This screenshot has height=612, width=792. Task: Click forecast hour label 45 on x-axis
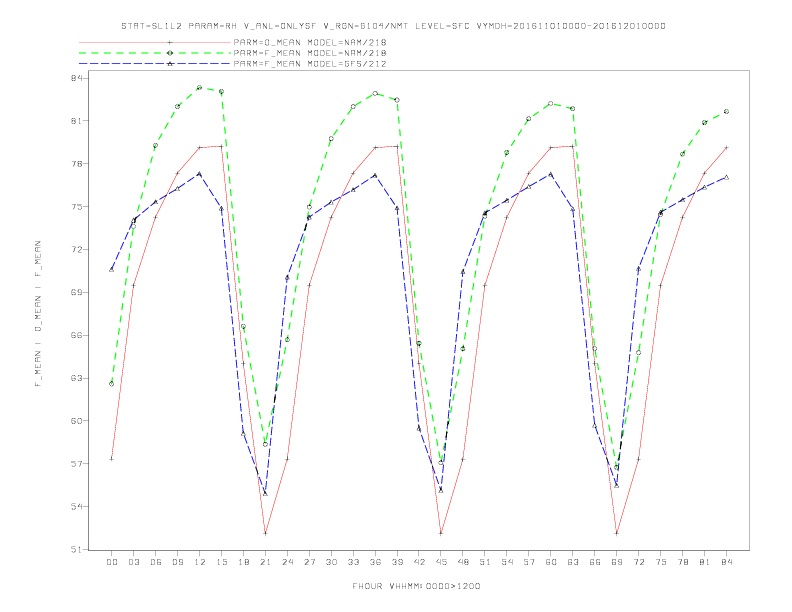tap(441, 562)
